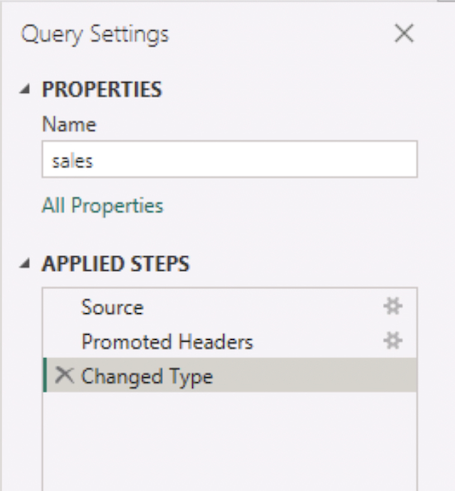This screenshot has height=491, width=455.
Task: Open settings gear for Source step
Action: (393, 306)
